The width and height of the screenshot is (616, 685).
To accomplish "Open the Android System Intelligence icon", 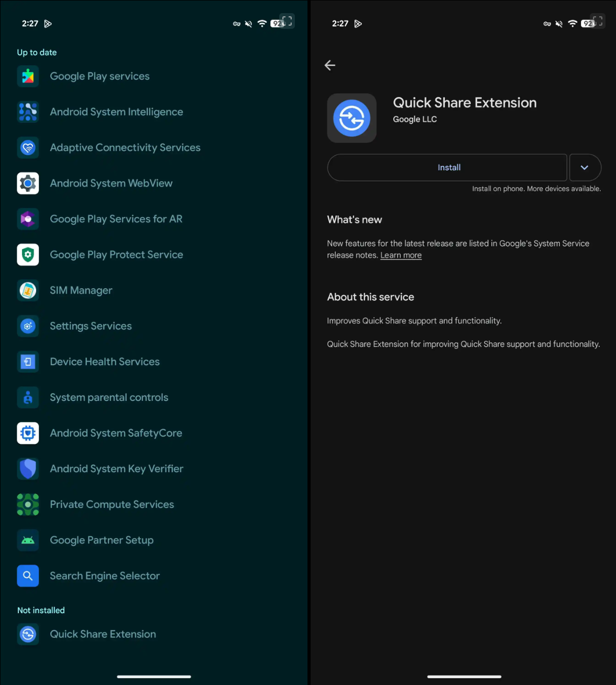I will coord(28,112).
